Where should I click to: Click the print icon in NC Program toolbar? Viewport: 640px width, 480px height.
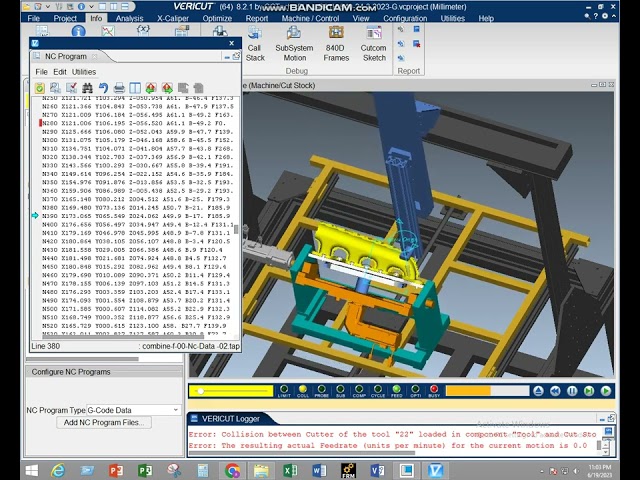click(119, 88)
